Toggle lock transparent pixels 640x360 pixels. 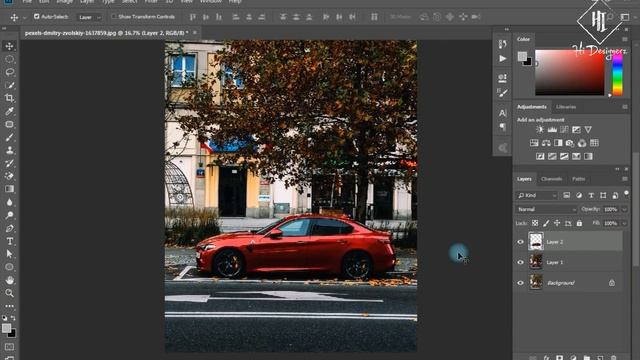click(535, 223)
